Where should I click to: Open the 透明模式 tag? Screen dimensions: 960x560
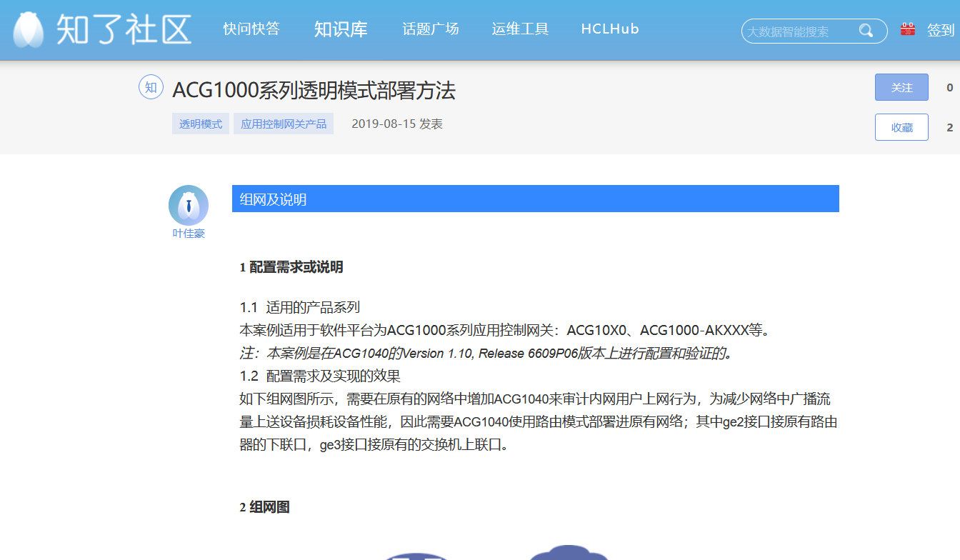(x=201, y=124)
